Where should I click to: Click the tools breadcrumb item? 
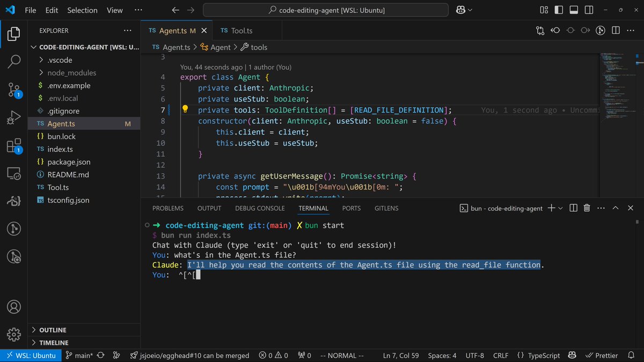click(x=254, y=47)
